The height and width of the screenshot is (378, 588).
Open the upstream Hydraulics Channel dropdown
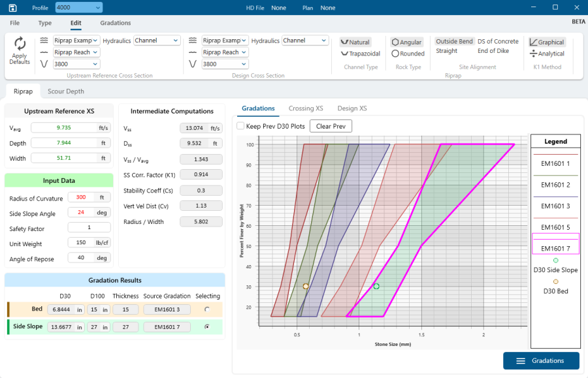click(x=157, y=40)
